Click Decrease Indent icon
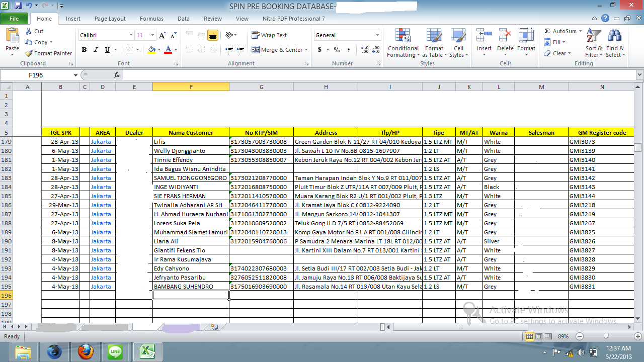Image resolution: width=644 pixels, height=362 pixels. click(x=229, y=50)
